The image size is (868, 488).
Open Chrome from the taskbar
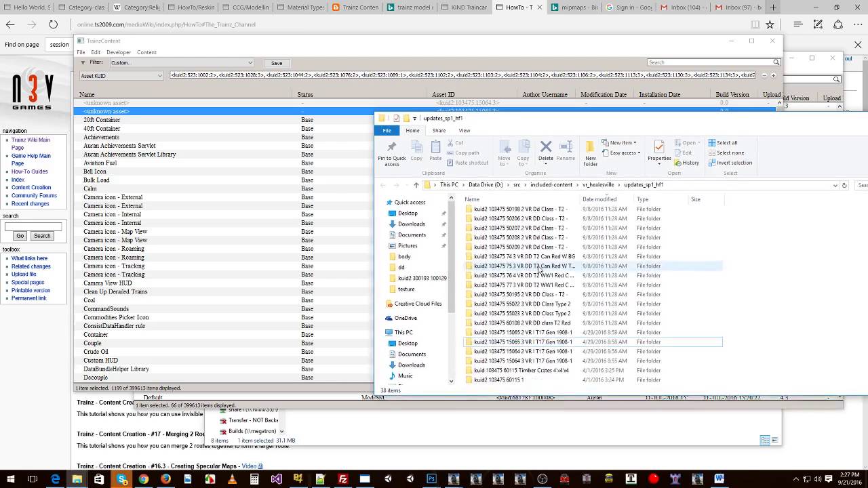pos(144,479)
